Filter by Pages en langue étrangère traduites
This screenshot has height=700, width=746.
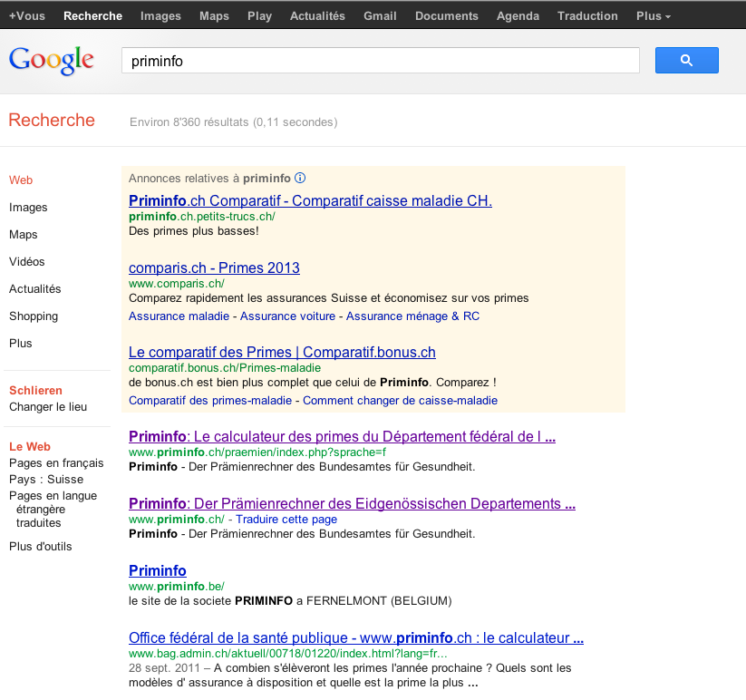[x=53, y=510]
